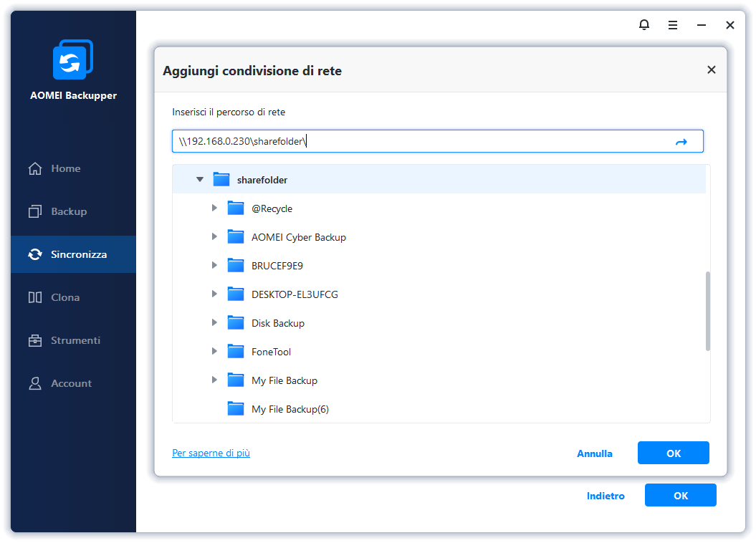This screenshot has height=543, width=756.
Task: Expand the DESKTOP-EL3UFCG folder
Action: coord(214,294)
